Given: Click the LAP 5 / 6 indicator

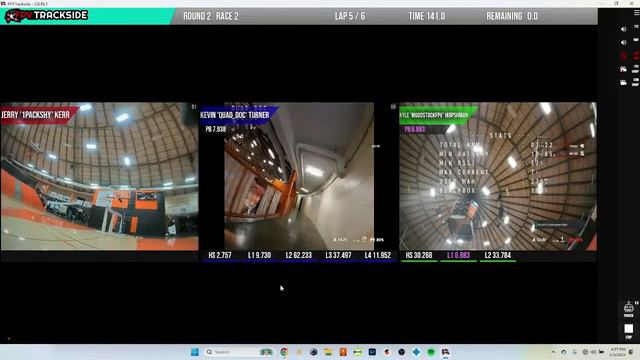Looking at the screenshot, I should (350, 16).
